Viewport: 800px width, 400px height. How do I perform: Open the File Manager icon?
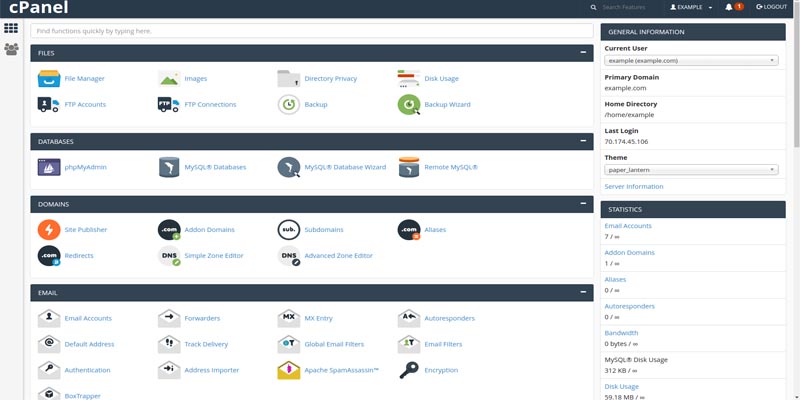(x=49, y=79)
